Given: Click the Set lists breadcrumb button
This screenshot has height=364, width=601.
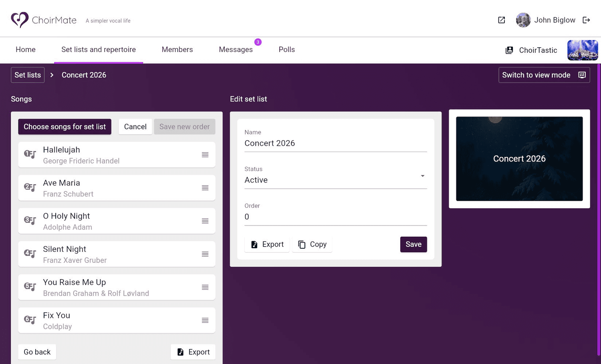Looking at the screenshot, I should tap(28, 75).
